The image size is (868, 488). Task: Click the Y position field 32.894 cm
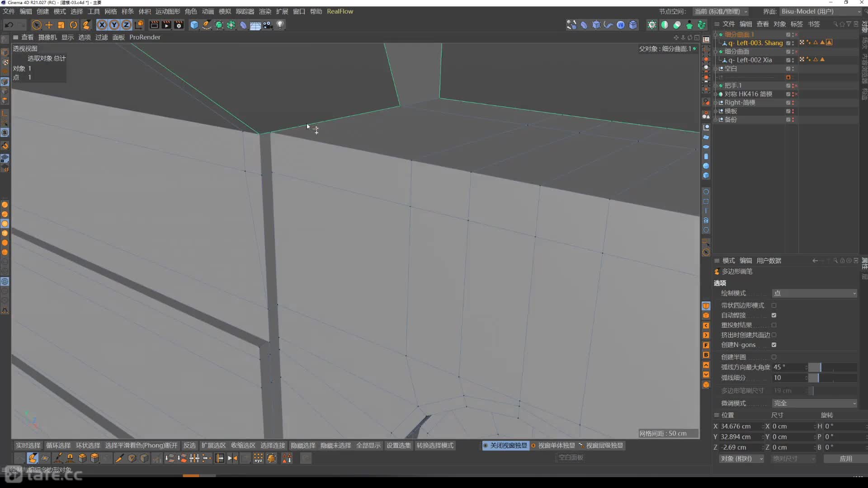click(x=740, y=437)
